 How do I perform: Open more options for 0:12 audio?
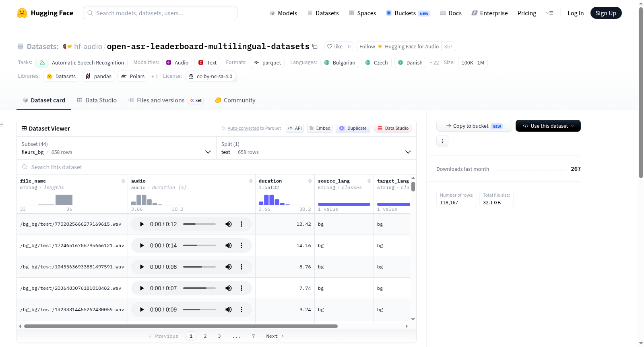(242, 224)
